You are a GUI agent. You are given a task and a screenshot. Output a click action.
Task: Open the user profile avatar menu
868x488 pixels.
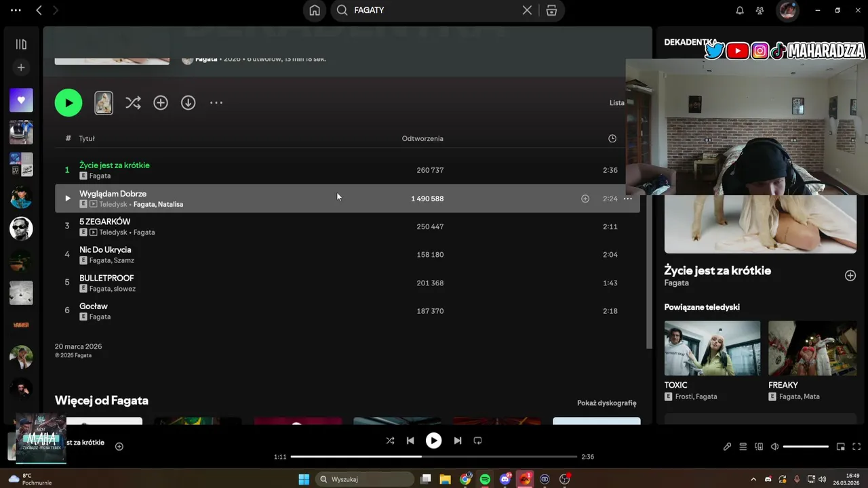787,10
